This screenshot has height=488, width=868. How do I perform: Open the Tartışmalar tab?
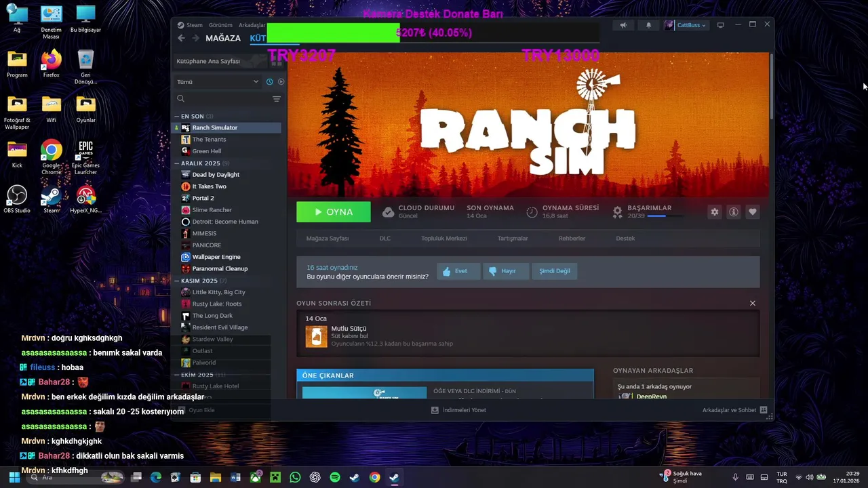click(x=513, y=239)
